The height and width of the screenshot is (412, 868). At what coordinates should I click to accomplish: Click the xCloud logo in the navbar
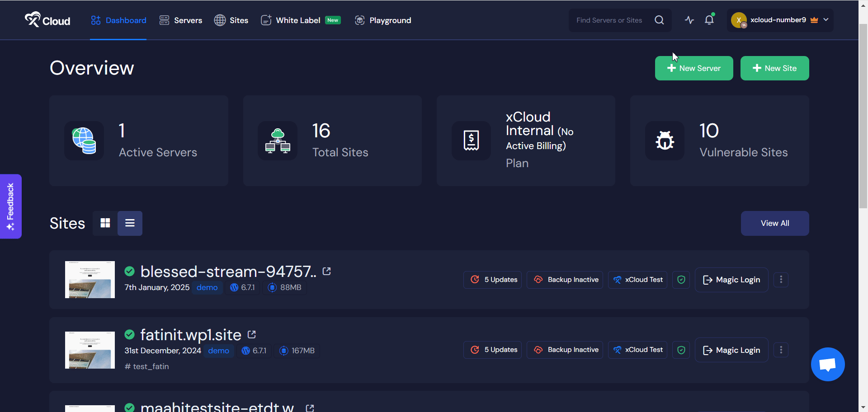pyautogui.click(x=47, y=20)
